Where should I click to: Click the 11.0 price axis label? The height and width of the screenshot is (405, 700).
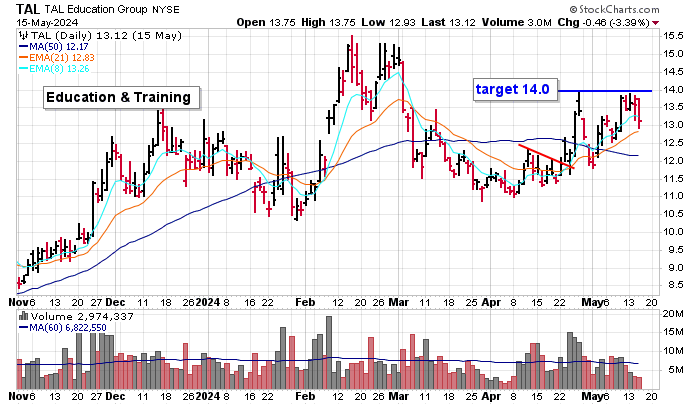[x=673, y=196]
